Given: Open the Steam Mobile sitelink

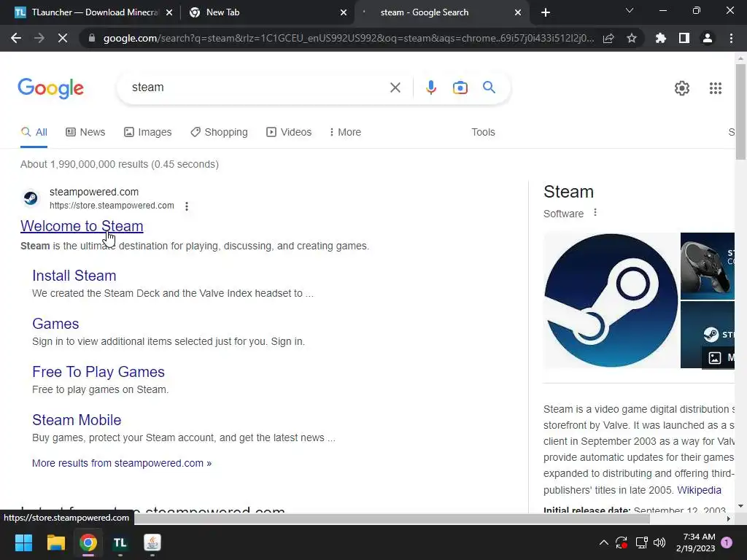Looking at the screenshot, I should (x=77, y=419).
